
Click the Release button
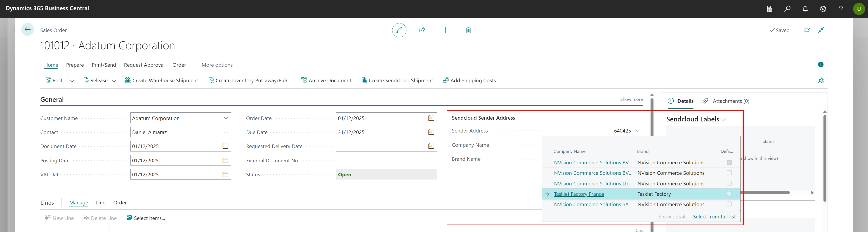[95, 80]
